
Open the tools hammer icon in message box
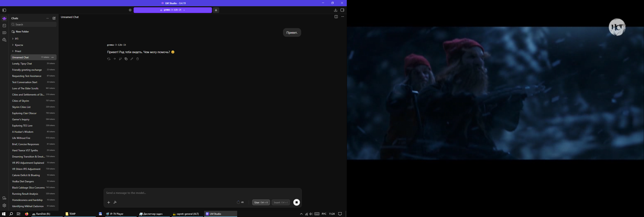(x=115, y=203)
